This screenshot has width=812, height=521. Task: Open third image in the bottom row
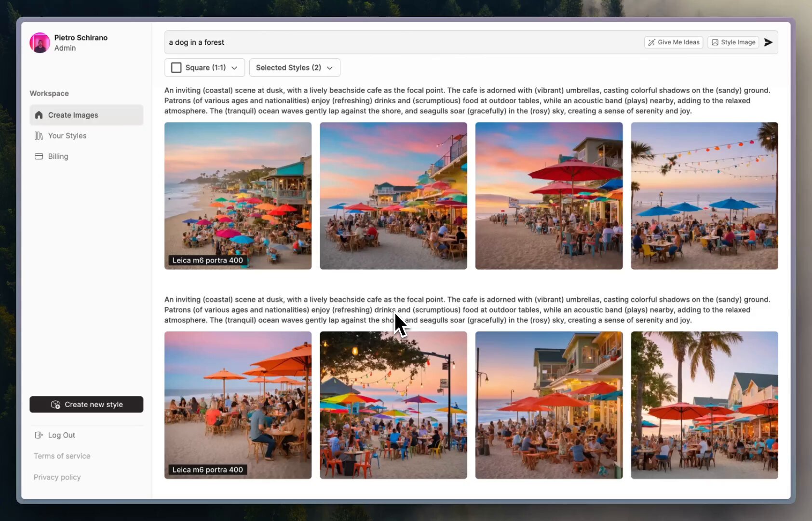(549, 405)
